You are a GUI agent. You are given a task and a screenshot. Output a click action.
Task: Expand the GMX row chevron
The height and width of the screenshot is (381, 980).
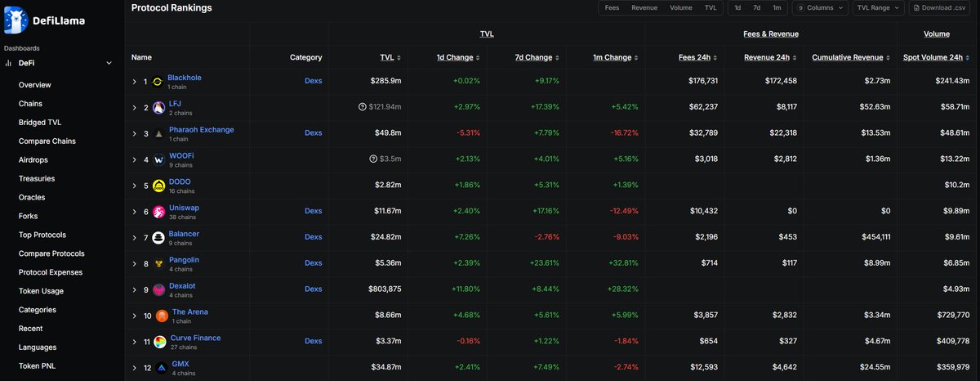[136, 368]
